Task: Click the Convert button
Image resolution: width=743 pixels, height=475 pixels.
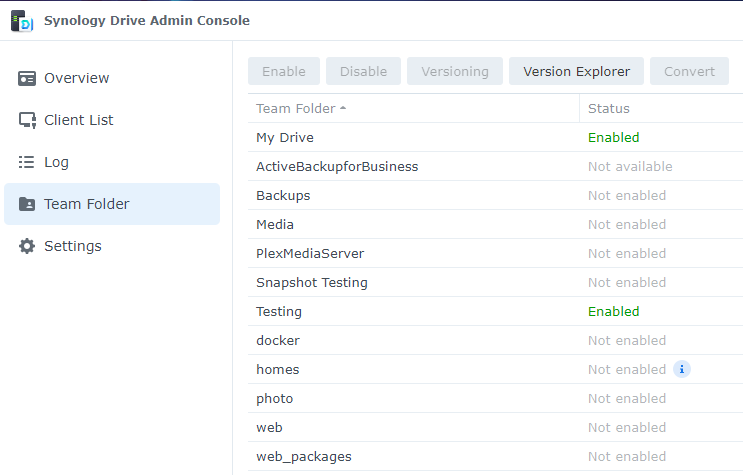Action: [x=689, y=71]
